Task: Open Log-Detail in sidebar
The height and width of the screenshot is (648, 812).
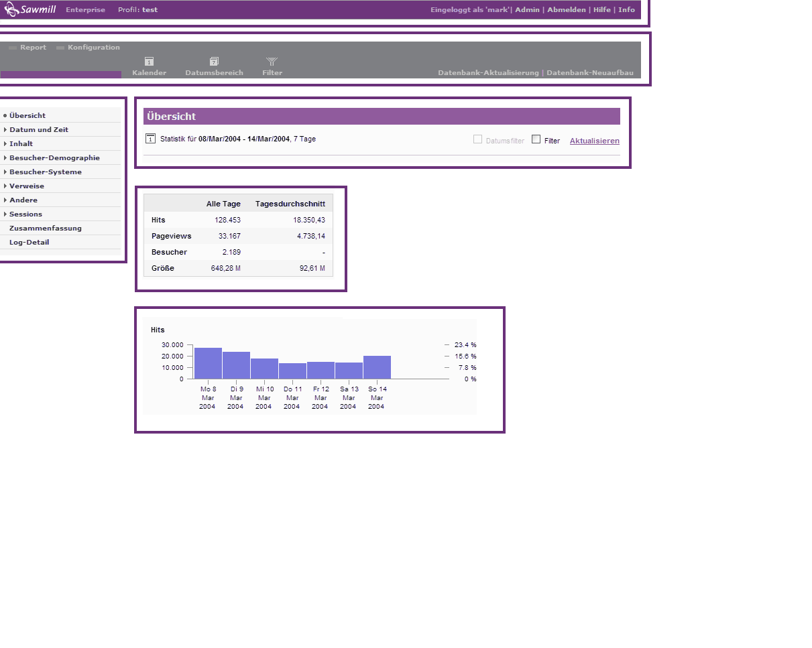Action: [29, 242]
